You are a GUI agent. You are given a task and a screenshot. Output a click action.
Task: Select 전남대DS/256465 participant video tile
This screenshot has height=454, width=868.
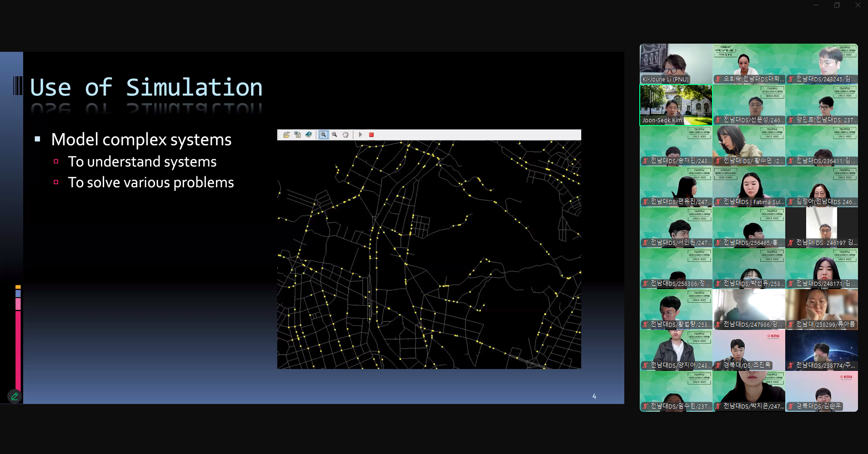749,228
